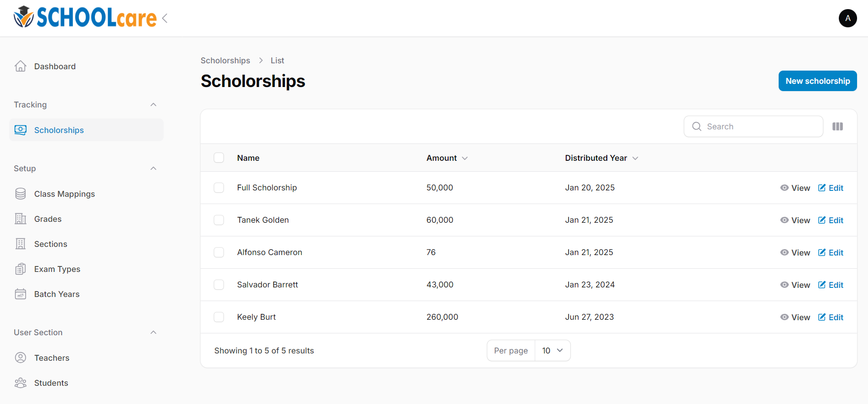Click the Dashboard home icon
Image resolution: width=868 pixels, height=404 pixels.
click(21, 66)
